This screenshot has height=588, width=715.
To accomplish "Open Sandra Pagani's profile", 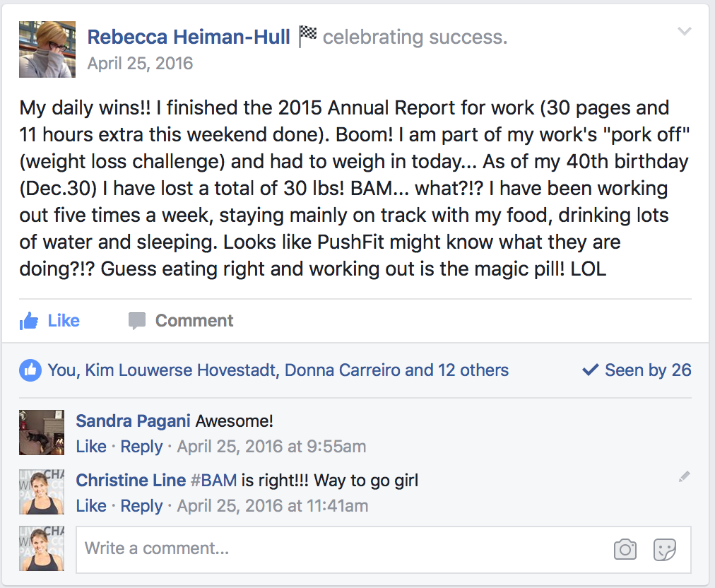I will pyautogui.click(x=133, y=421).
